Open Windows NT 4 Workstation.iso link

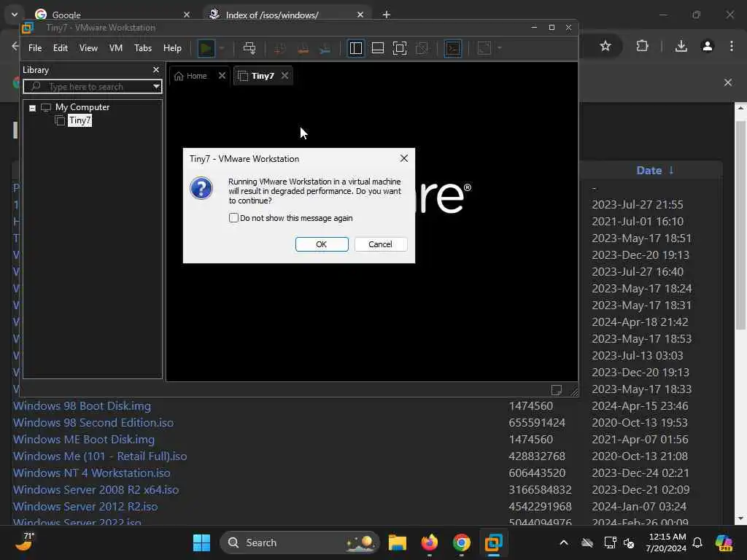91,472
